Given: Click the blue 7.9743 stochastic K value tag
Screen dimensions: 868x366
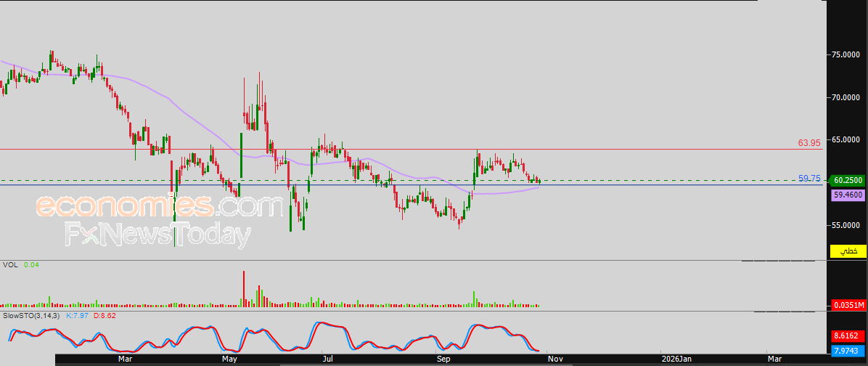Looking at the screenshot, I should click(848, 350).
